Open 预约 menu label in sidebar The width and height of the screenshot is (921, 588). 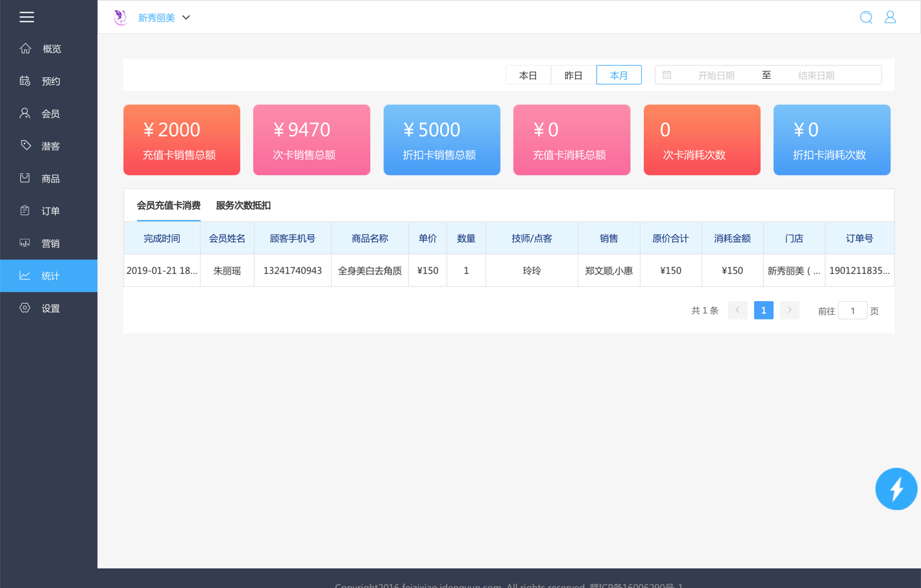(51, 81)
